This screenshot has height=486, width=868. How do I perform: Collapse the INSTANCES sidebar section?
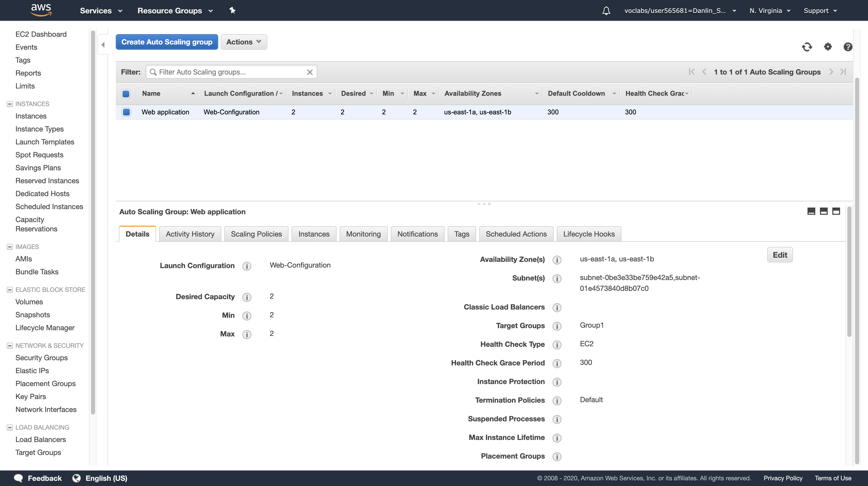coord(10,104)
